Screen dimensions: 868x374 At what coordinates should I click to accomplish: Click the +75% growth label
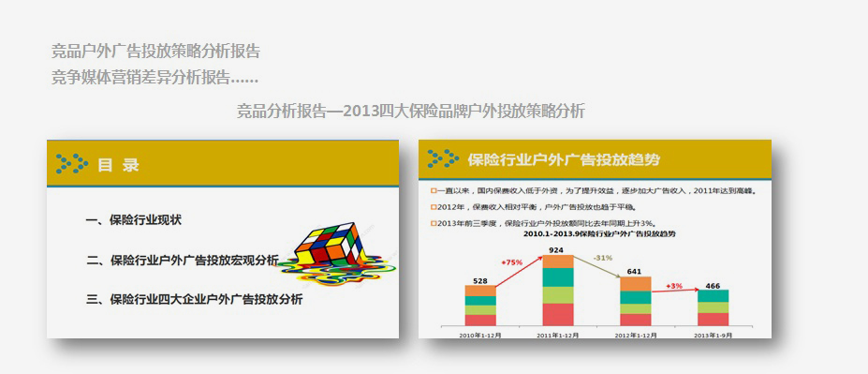click(511, 262)
